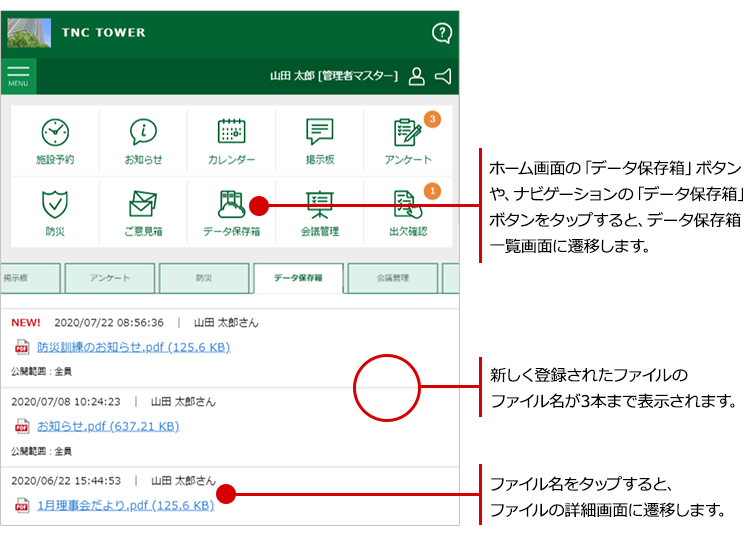Open お知らせ.pdf file link

[x=108, y=426]
